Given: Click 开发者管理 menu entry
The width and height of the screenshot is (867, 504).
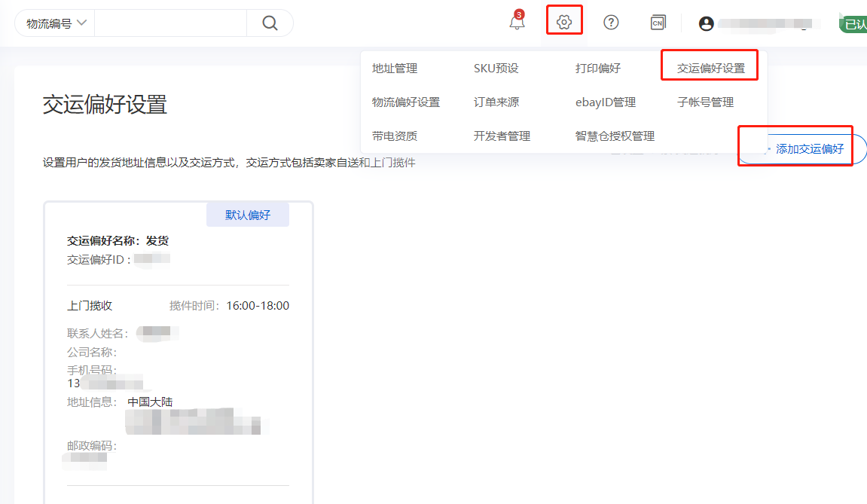Looking at the screenshot, I should click(x=502, y=136).
